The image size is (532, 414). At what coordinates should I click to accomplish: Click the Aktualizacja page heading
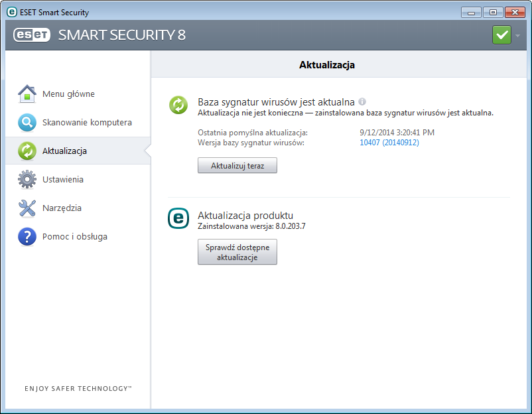coord(327,65)
